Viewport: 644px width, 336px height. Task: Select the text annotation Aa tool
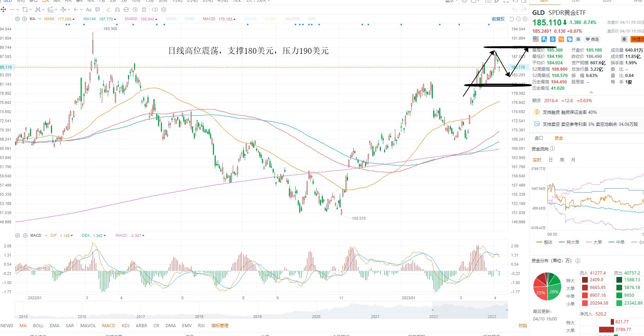pyautogui.click(x=89, y=10)
